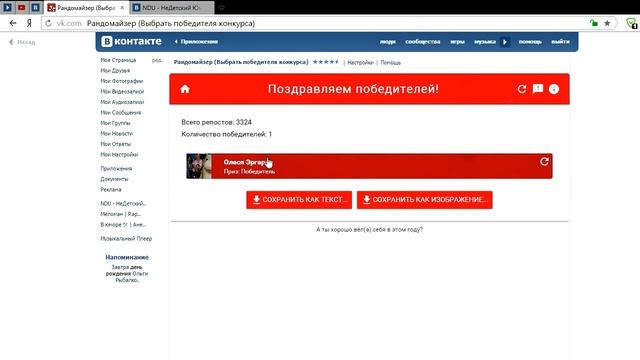Click the ВКонтакте logo

pos(131,41)
